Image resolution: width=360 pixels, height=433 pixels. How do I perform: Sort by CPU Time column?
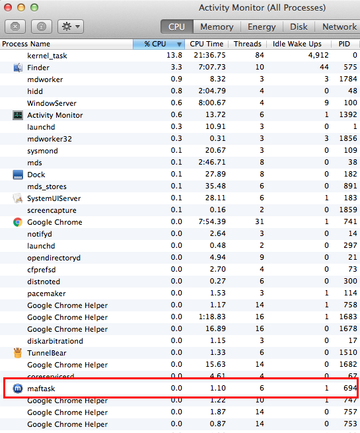pyautogui.click(x=206, y=44)
